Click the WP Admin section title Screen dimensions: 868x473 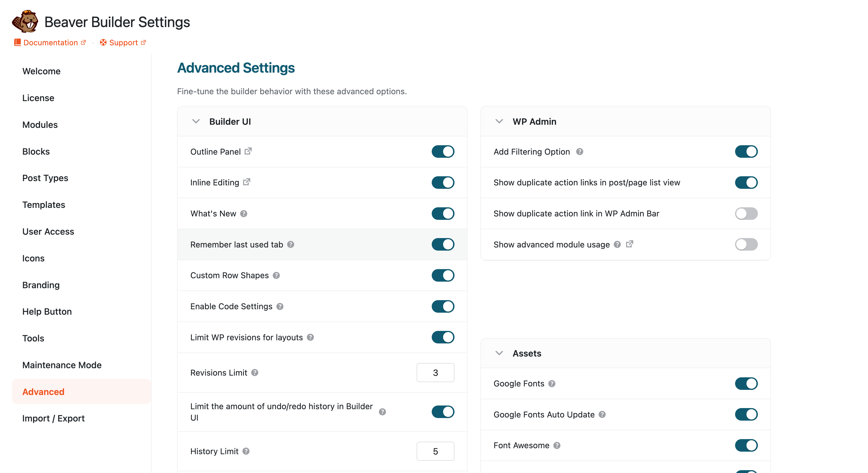[534, 121]
